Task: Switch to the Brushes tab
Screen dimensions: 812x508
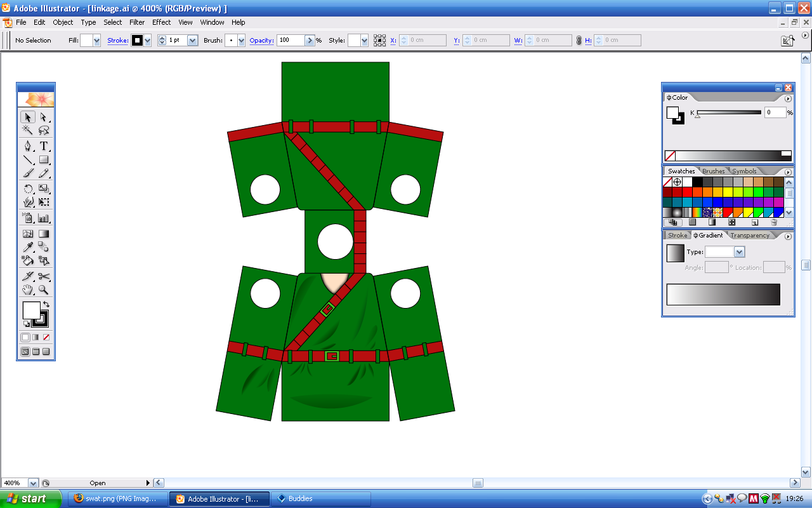Action: 713,171
